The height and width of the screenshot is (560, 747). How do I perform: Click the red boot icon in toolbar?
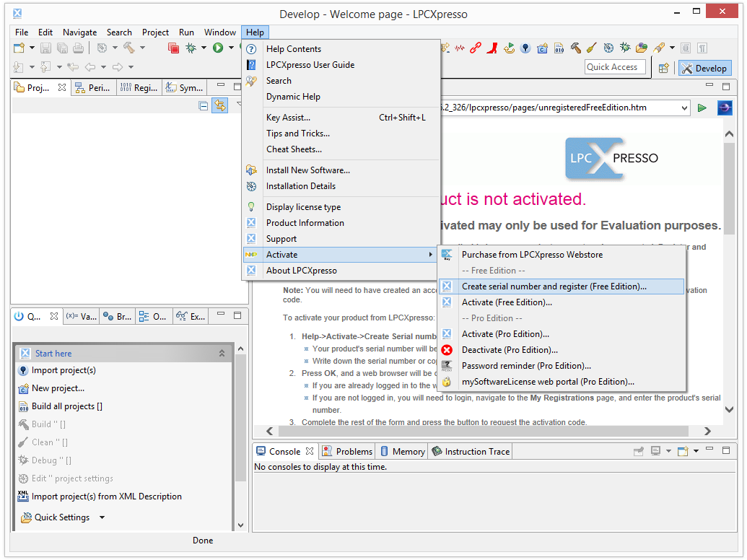(x=492, y=48)
